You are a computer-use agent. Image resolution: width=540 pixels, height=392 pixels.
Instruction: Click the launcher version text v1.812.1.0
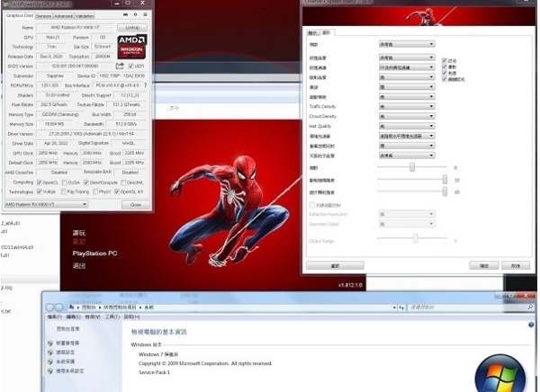coord(350,285)
